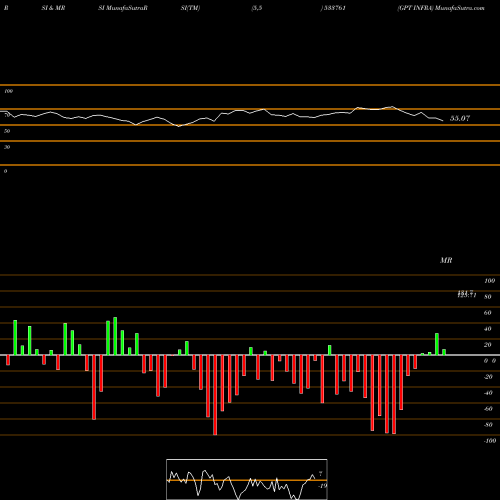Click the RSI current value 55.07
This screenshot has height=500, width=500.
[460, 118]
